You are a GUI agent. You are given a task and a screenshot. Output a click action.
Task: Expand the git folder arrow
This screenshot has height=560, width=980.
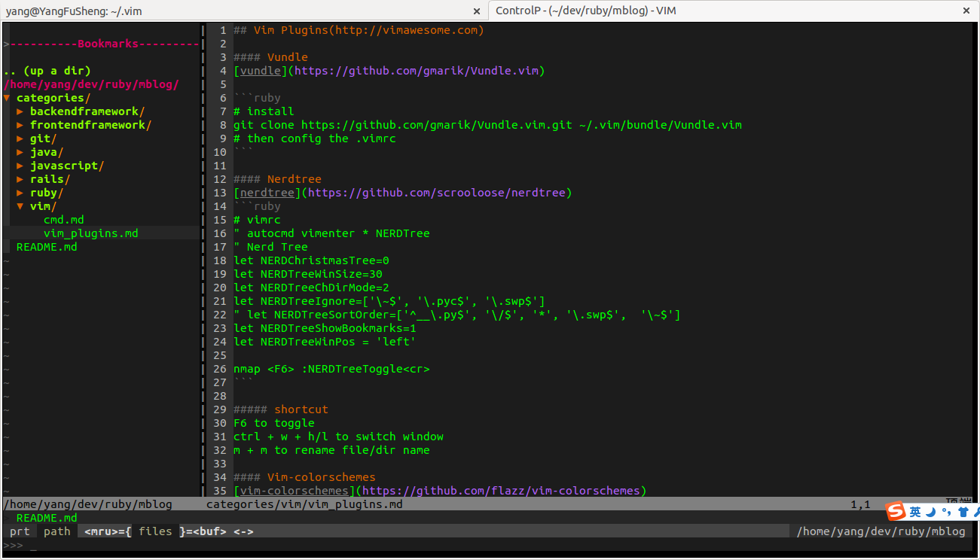coord(20,138)
